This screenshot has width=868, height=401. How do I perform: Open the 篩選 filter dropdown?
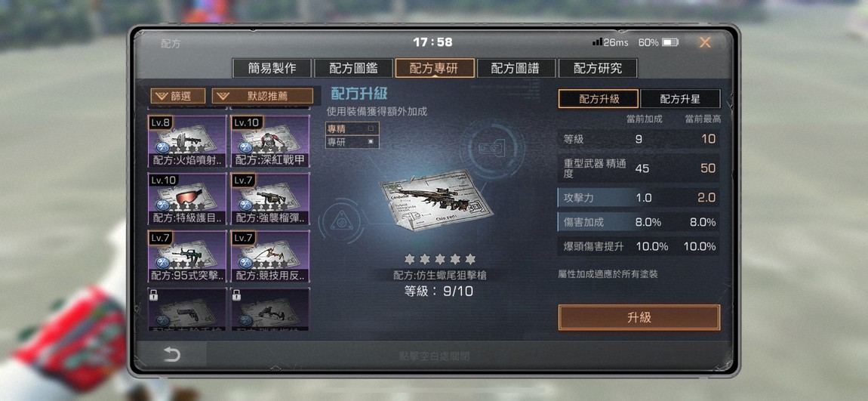click(x=177, y=97)
